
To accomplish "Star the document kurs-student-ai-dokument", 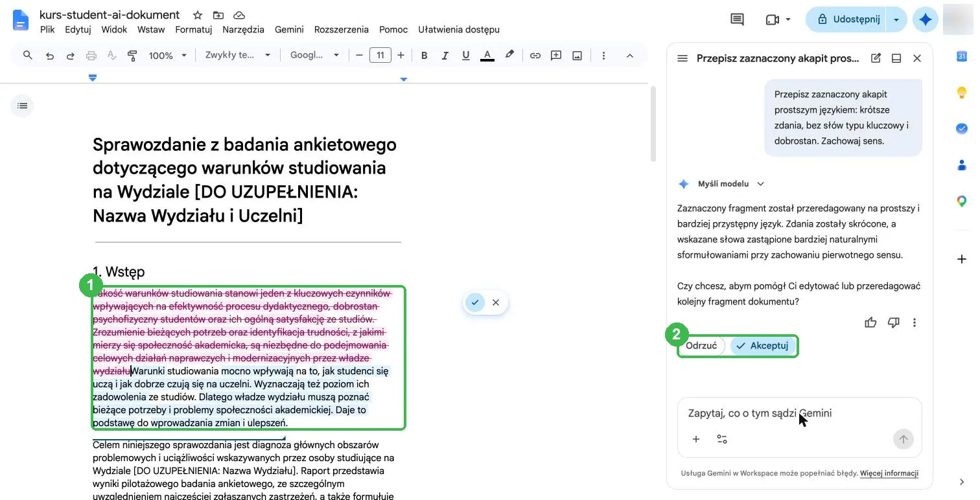I will pyautogui.click(x=198, y=15).
